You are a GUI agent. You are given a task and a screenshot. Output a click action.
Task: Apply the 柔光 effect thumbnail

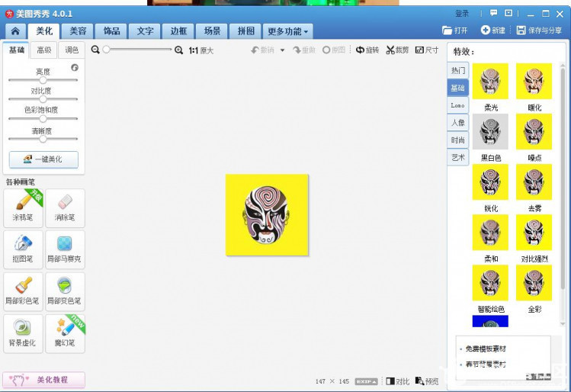(490, 81)
